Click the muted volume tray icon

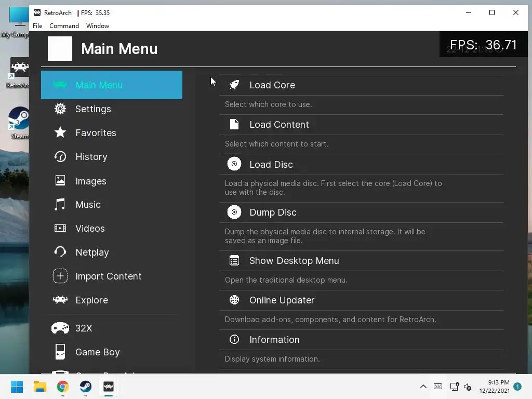(468, 387)
